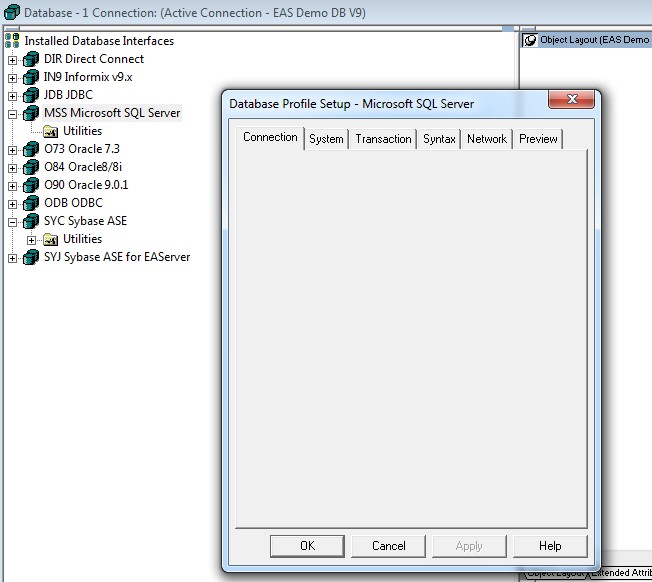Click the Installed Database Interfaces root icon
Image resolution: width=652 pixels, height=582 pixels.
[12, 41]
